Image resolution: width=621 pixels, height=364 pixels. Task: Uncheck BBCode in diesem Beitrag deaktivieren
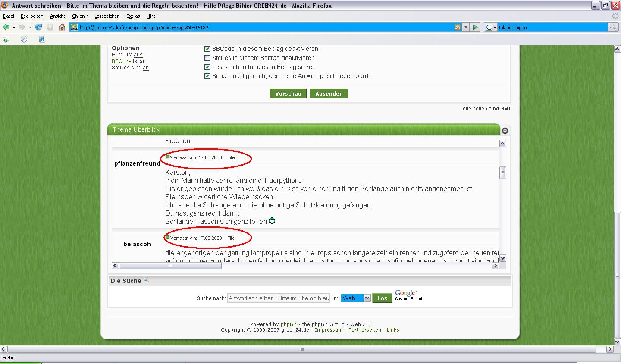(x=207, y=49)
